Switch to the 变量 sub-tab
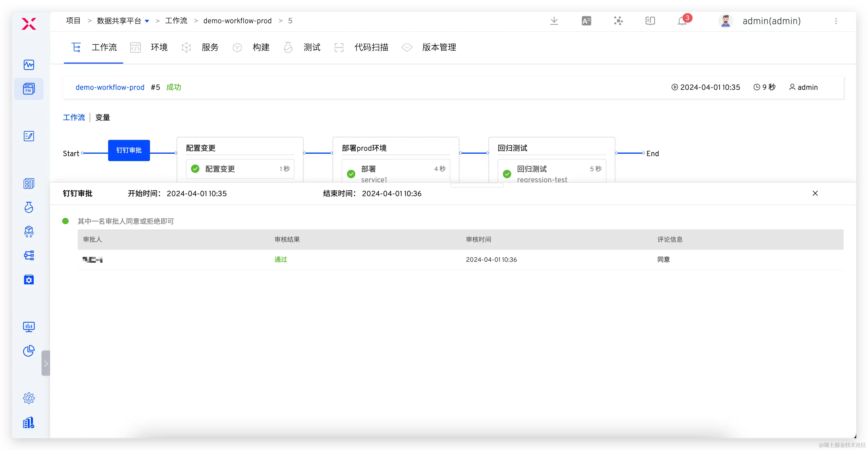Viewport: 868px width, 450px height. [x=103, y=118]
